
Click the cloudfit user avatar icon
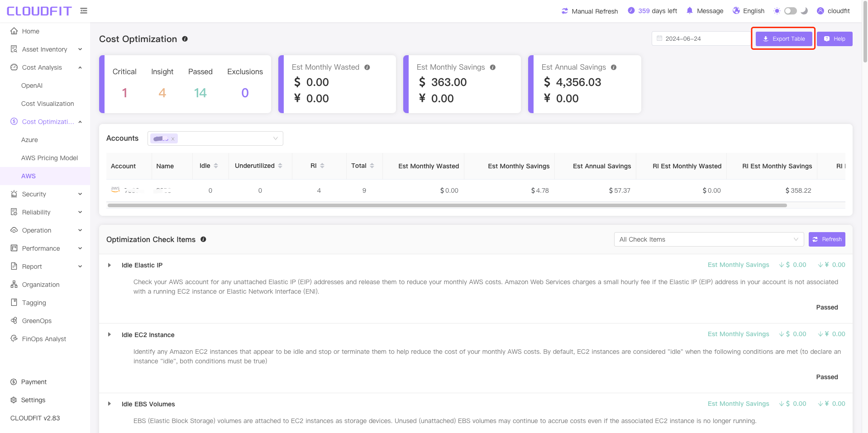pos(820,11)
